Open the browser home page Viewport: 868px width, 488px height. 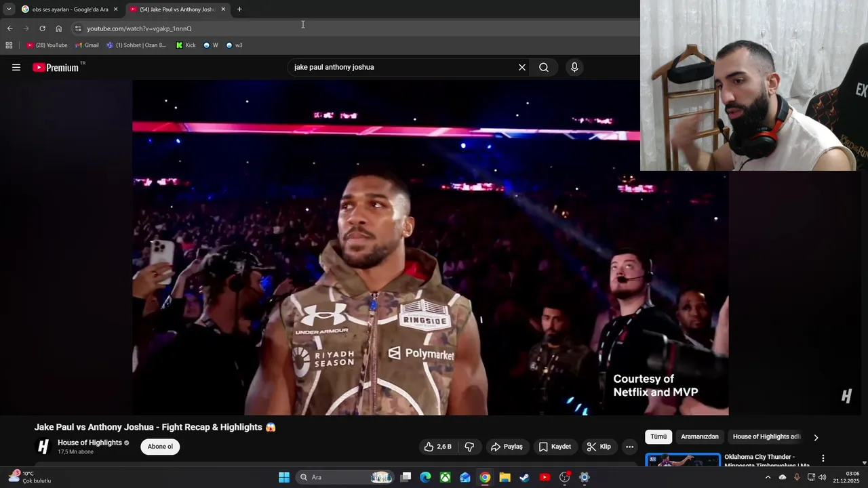58,28
